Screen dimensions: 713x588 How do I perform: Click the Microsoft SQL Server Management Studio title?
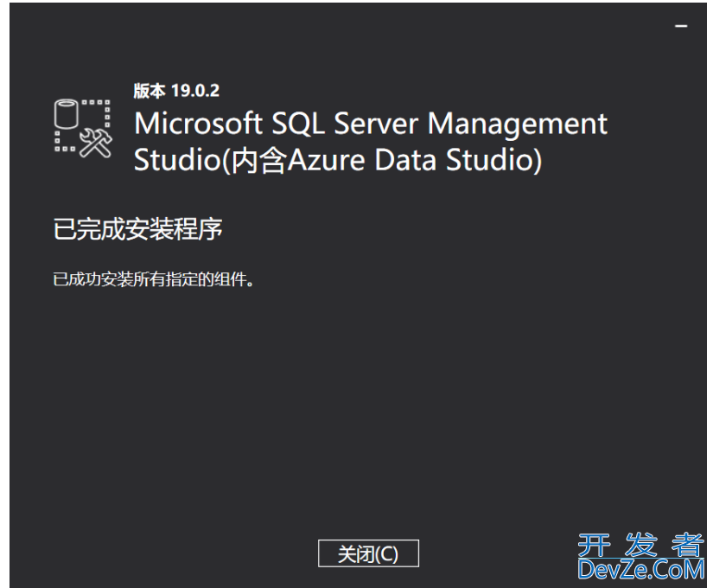371,142
